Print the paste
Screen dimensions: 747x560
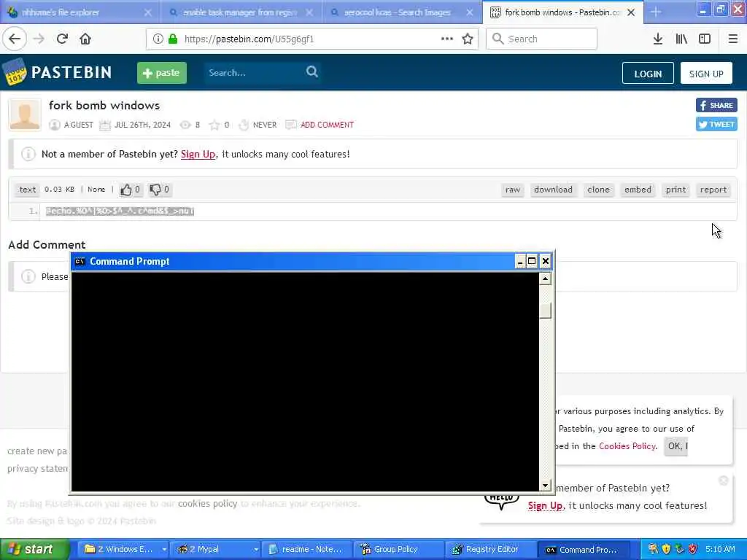point(676,190)
